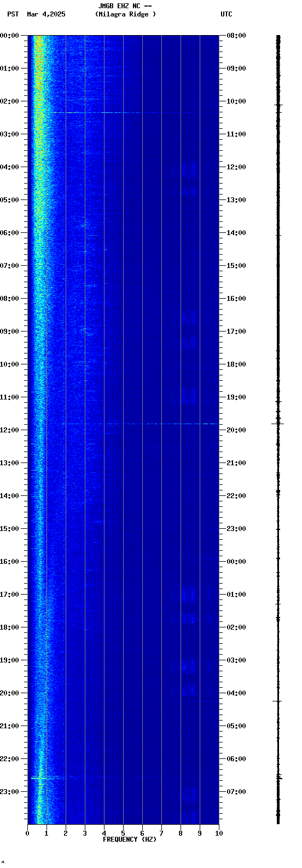Click the 09:00 UTC time label
The image size is (302, 868).
point(236,68)
